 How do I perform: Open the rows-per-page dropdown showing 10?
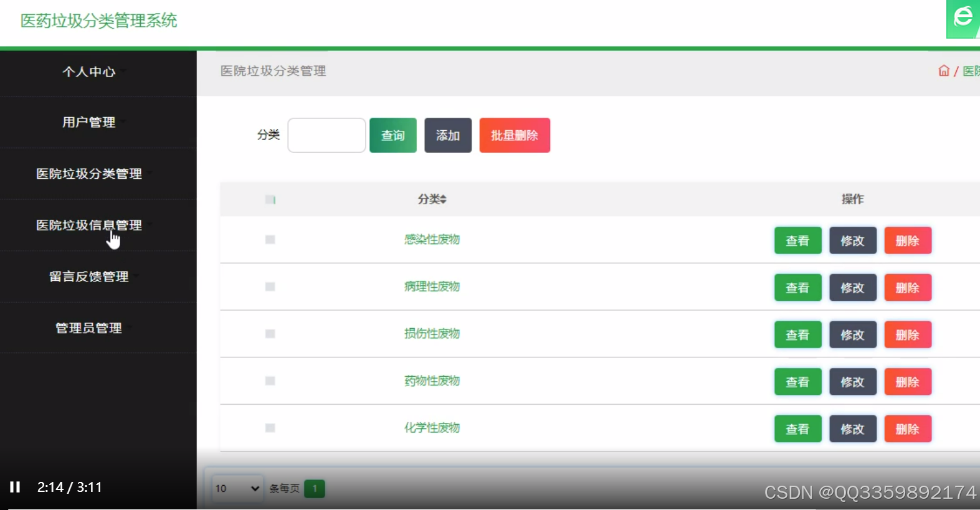pos(237,488)
